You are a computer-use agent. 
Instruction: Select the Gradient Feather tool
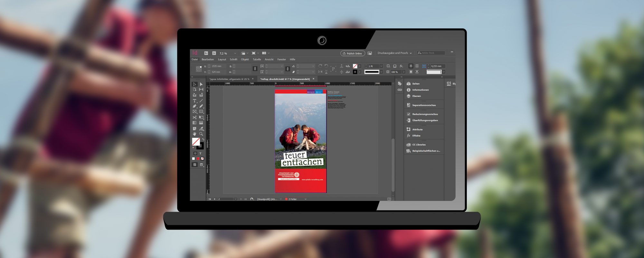click(x=201, y=123)
